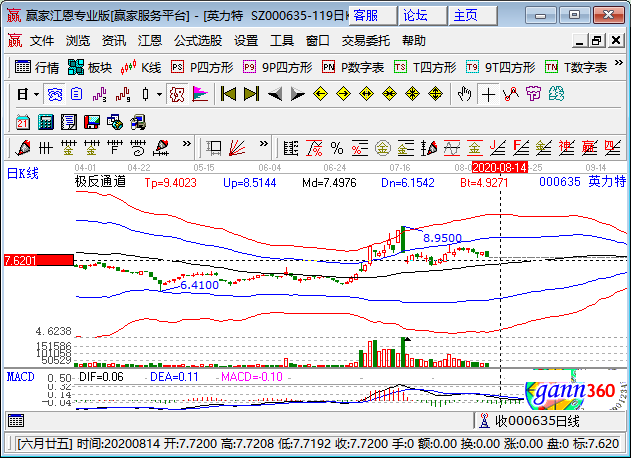Viewport: 631px width, 458px height.
Task: Toggle the crosshair cursor tool
Action: (x=488, y=95)
